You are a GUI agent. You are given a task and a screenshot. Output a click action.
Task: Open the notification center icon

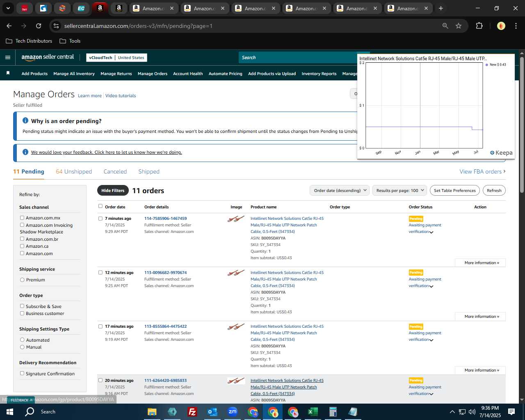511,412
